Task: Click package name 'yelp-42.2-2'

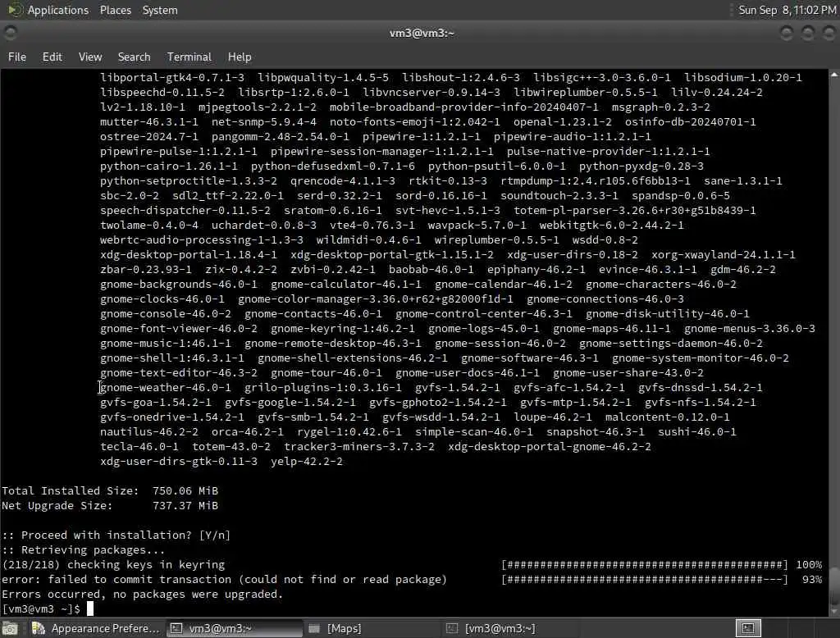Action: pos(307,461)
